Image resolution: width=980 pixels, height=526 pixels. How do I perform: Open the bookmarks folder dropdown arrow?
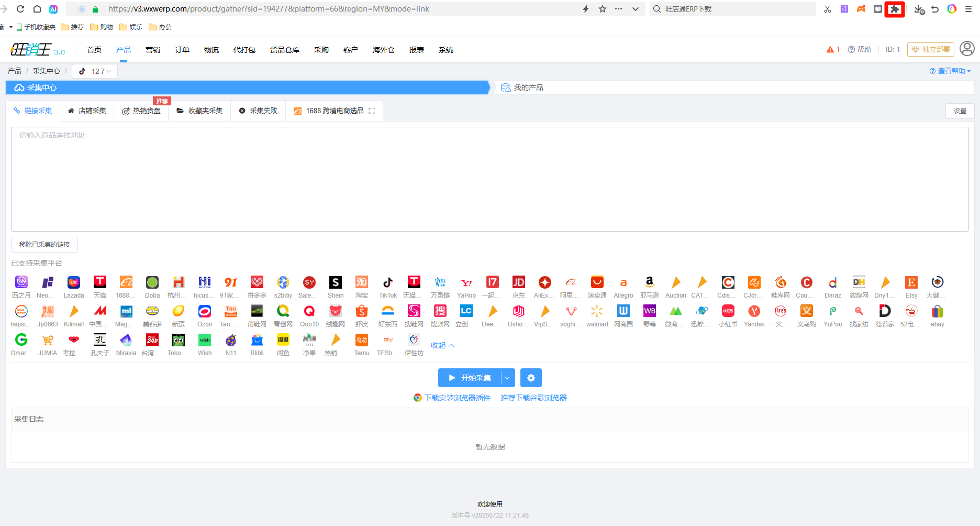[x=10, y=27]
